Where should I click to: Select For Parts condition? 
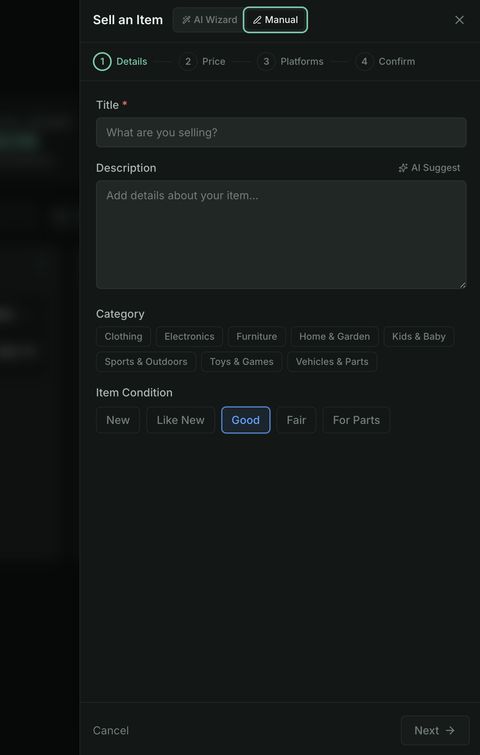[356, 420]
